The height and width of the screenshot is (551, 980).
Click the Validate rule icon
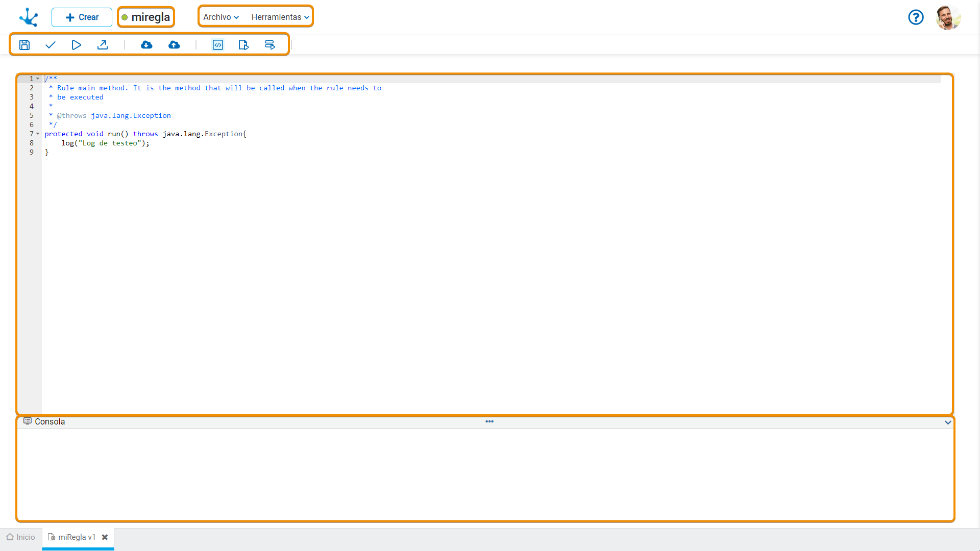tap(51, 44)
